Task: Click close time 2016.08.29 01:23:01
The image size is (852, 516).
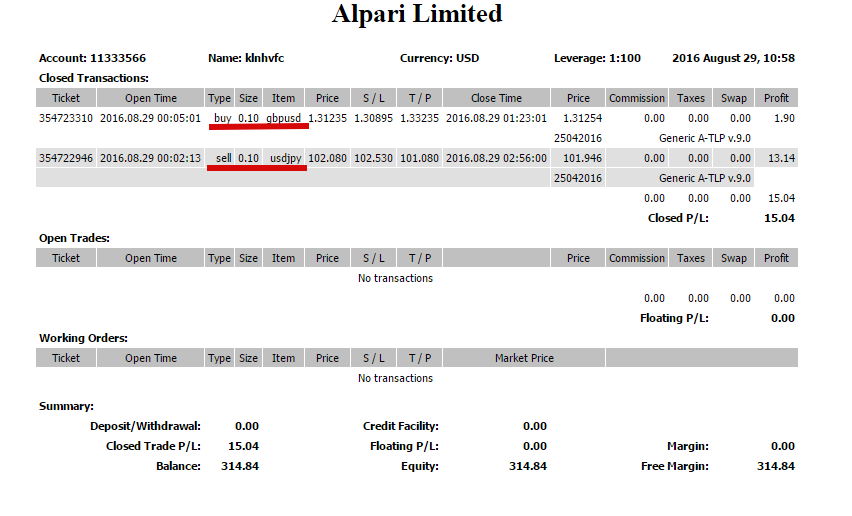Action: pos(496,118)
